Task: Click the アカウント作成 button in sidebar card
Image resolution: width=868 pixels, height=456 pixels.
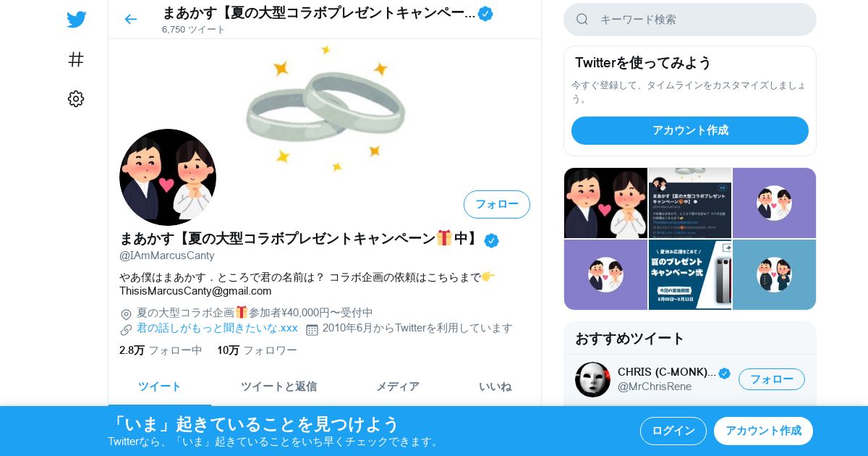Action: click(x=690, y=130)
